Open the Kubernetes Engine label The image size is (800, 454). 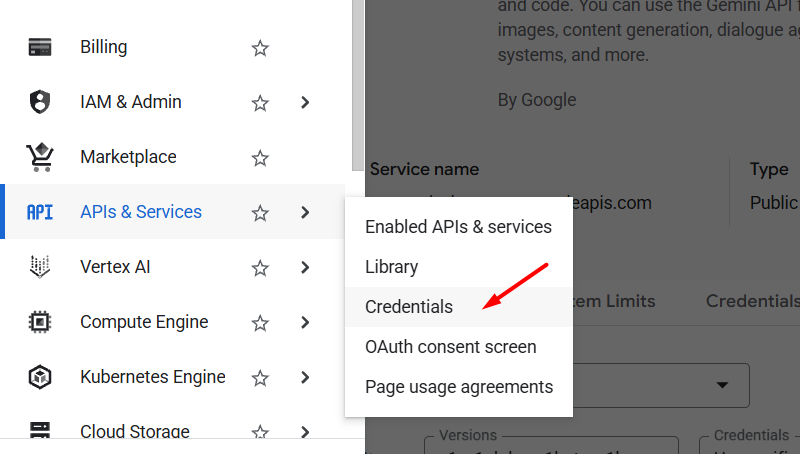tap(153, 377)
